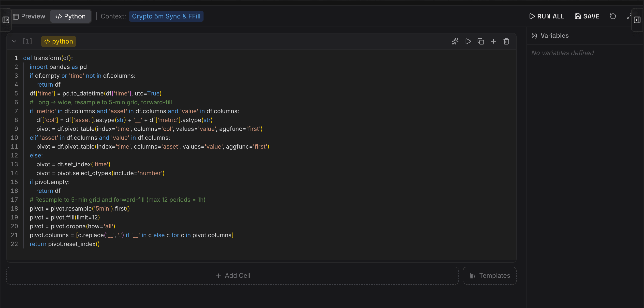
Task: Run cell [1] with the play icon
Action: (468, 41)
